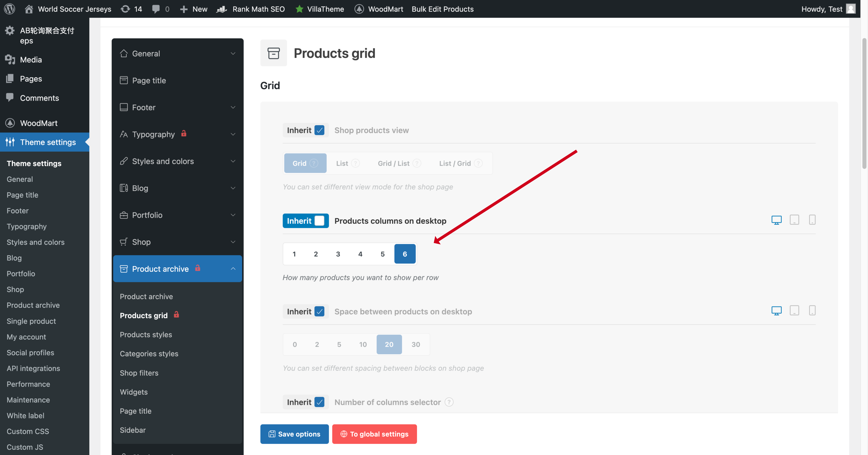Screen dimensions: 868x455
Task: Open Sidebar submenu item
Action: pos(133,430)
